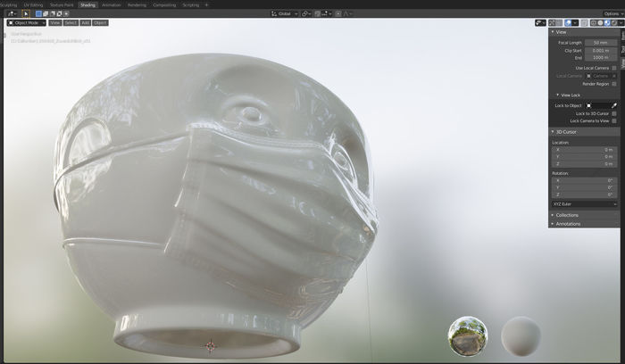Viewport: 625px width, 364px height.
Task: Click the HDRI environment preview sphere
Action: pyautogui.click(x=467, y=336)
